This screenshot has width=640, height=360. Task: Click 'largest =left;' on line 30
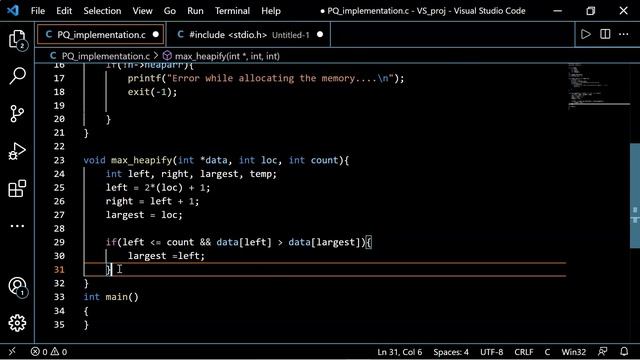[166, 256]
